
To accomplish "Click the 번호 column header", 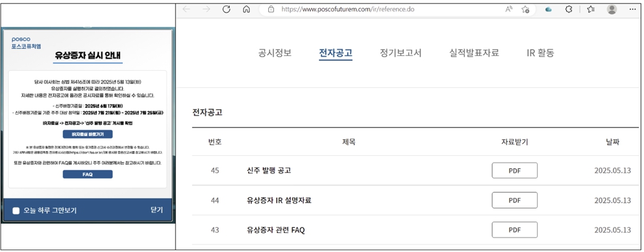I will tap(215, 142).
